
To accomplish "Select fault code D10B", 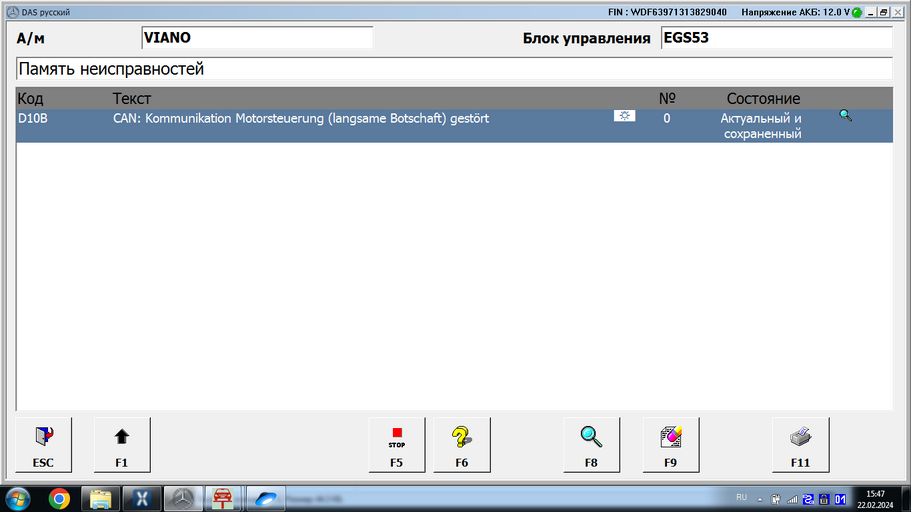I will coord(33,119).
